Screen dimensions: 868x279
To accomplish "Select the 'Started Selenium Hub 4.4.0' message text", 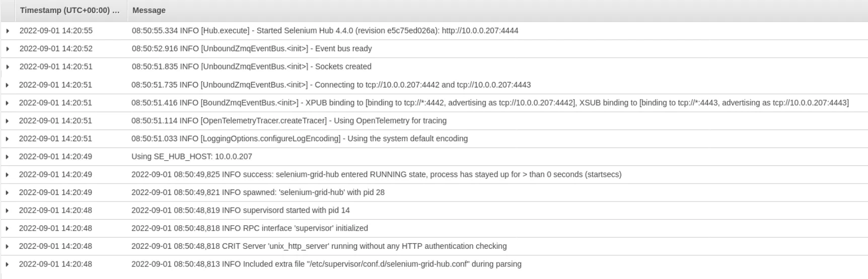I will point(325,31).
